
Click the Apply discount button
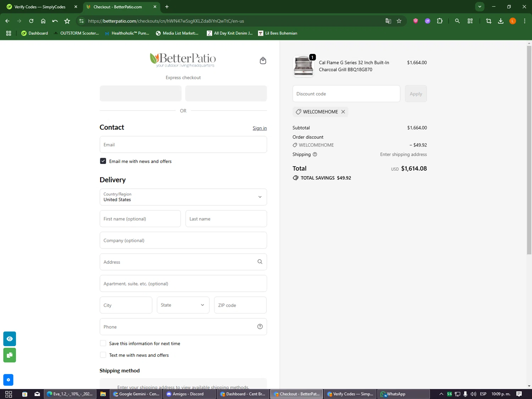coord(416,94)
